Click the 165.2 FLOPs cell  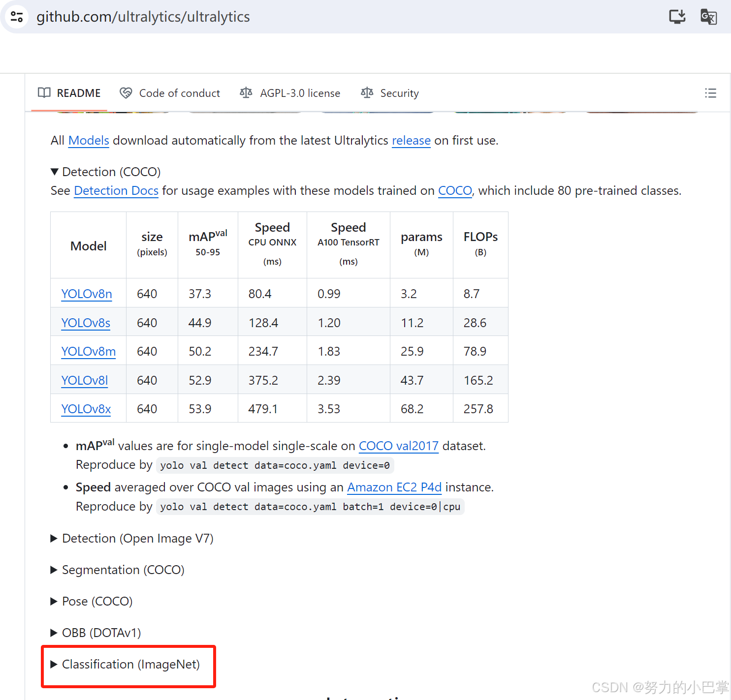pyautogui.click(x=480, y=380)
